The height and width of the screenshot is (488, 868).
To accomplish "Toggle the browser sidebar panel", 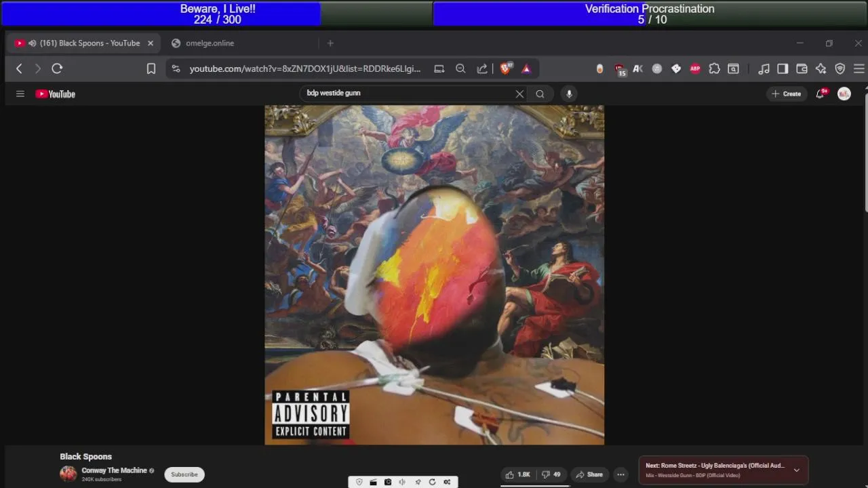I will pos(783,68).
